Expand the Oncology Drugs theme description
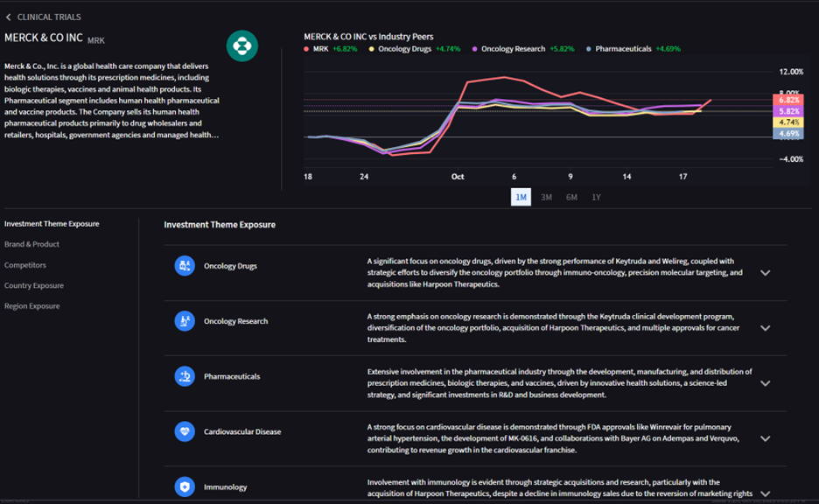The width and height of the screenshot is (819, 504). point(766,271)
